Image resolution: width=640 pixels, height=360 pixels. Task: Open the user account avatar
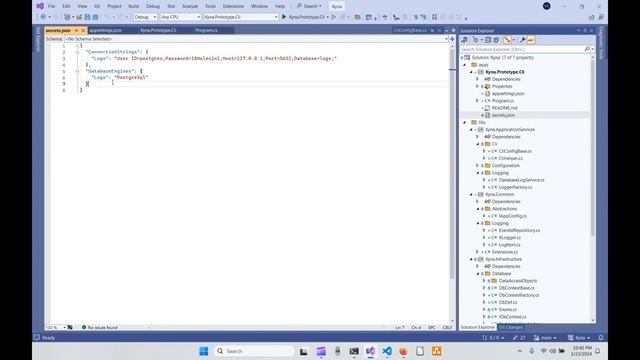[547, 6]
